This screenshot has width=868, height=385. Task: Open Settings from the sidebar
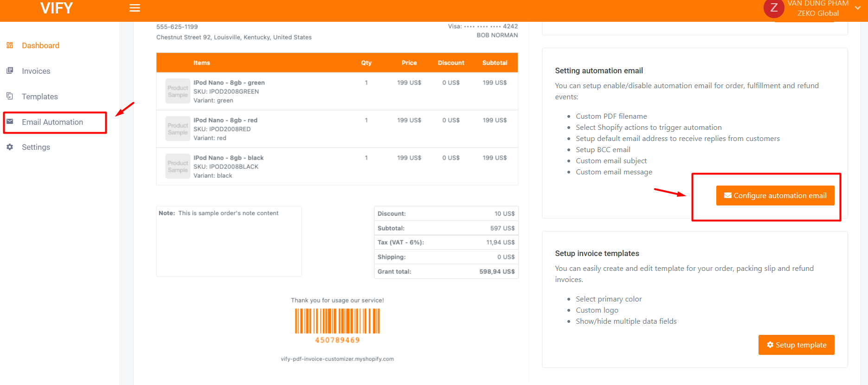36,147
